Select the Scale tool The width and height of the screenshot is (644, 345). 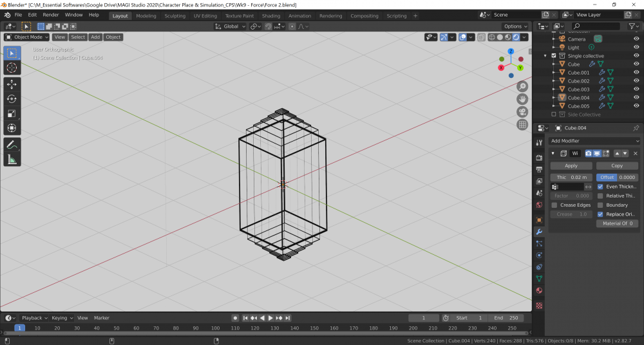tap(12, 113)
